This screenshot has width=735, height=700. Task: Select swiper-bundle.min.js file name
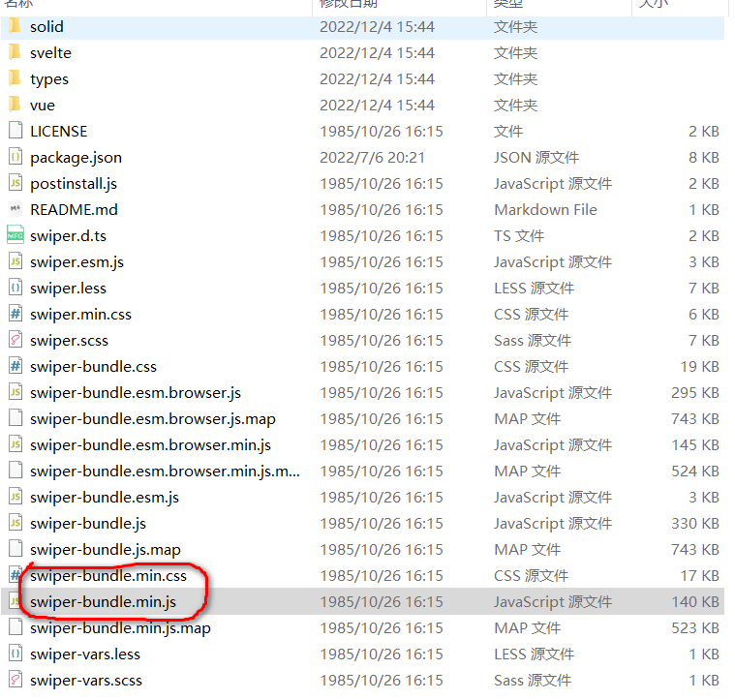(x=103, y=602)
